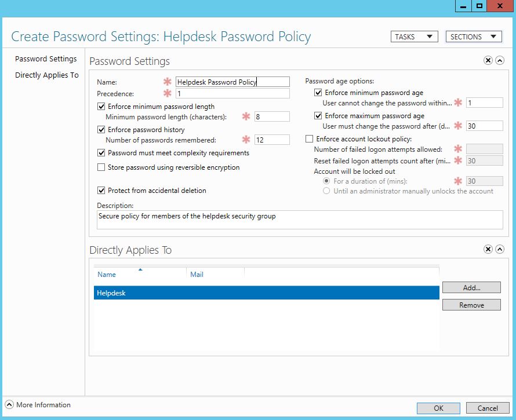Close the Directly Applies To section X icon
The image size is (516, 420).
click(488, 249)
